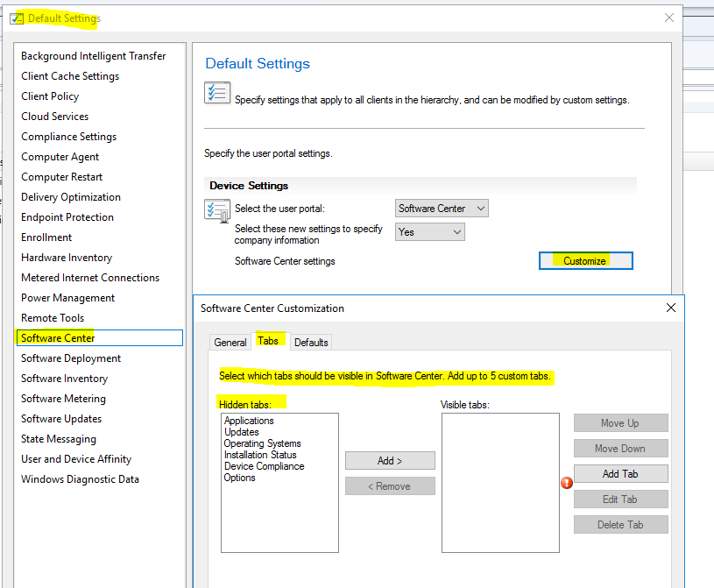Open Client Cache Settings
714x588 pixels.
70,76
